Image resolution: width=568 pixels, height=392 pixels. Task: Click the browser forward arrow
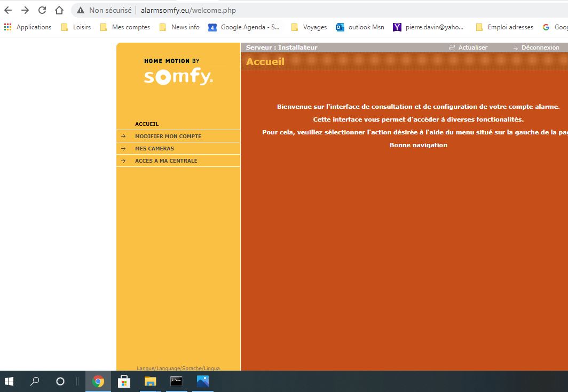[25, 10]
